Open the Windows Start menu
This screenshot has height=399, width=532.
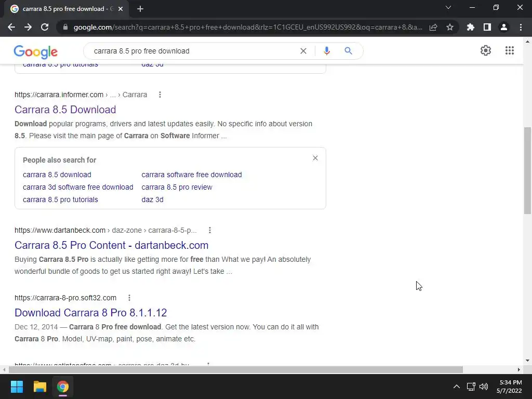[17, 387]
